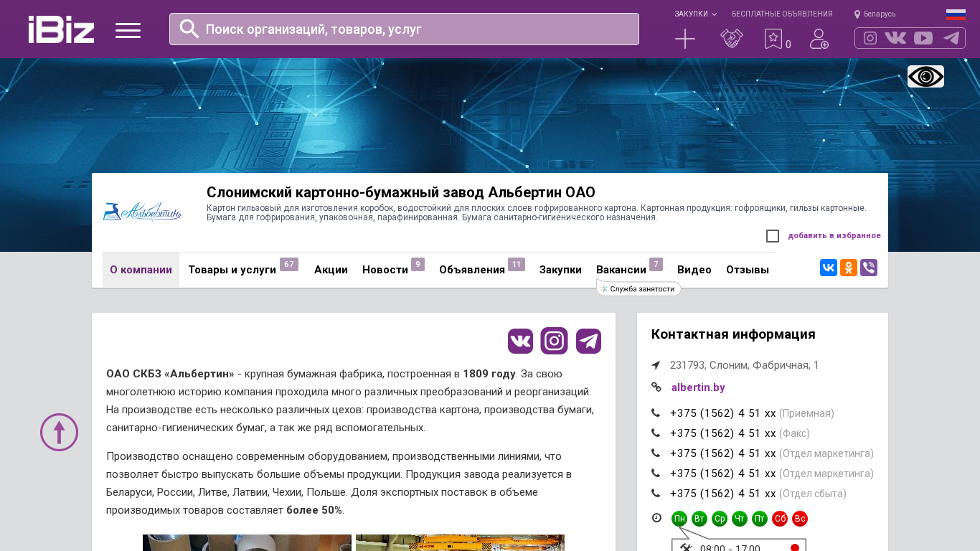Viewport: 980px width, 551px height.
Task: Toggle the accessibility eye icon
Action: tap(925, 76)
